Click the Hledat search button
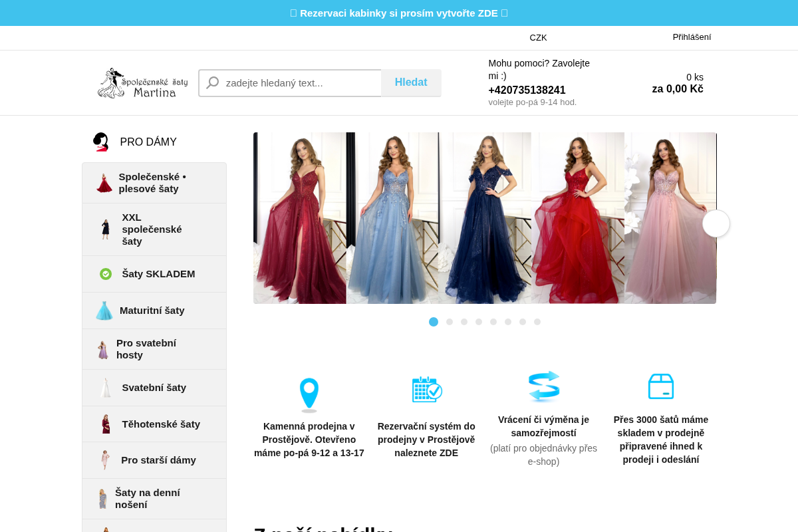 (x=411, y=82)
